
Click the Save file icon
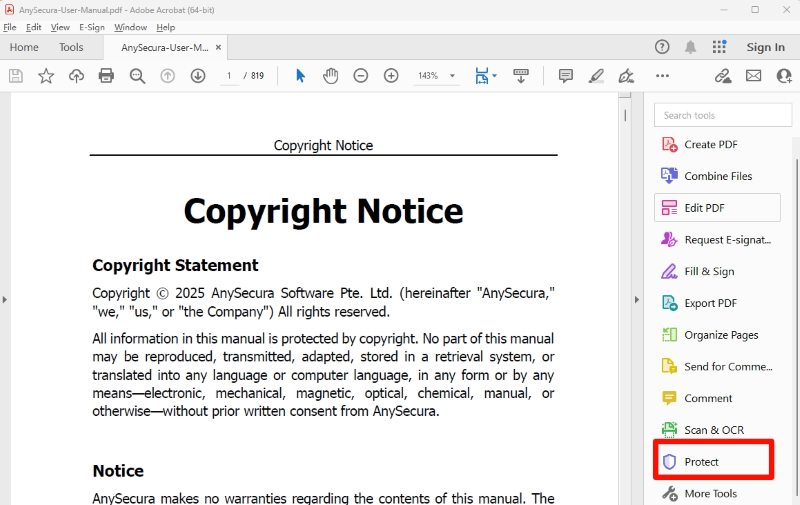pyautogui.click(x=16, y=76)
